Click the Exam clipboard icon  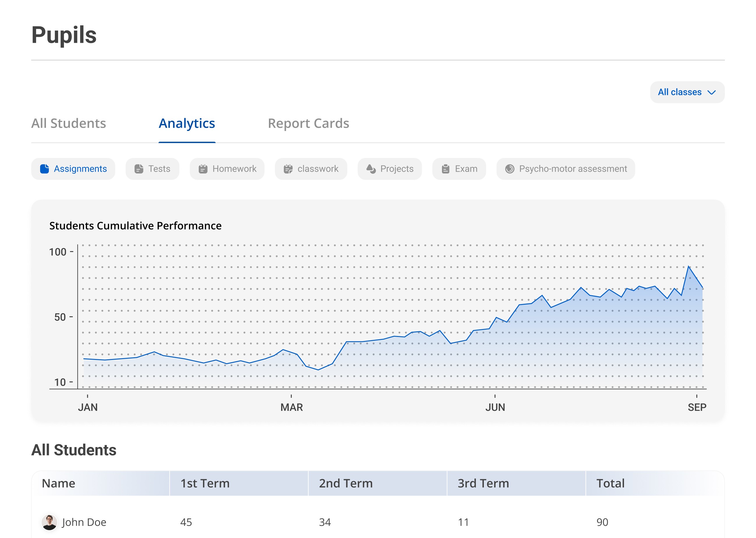coord(445,169)
